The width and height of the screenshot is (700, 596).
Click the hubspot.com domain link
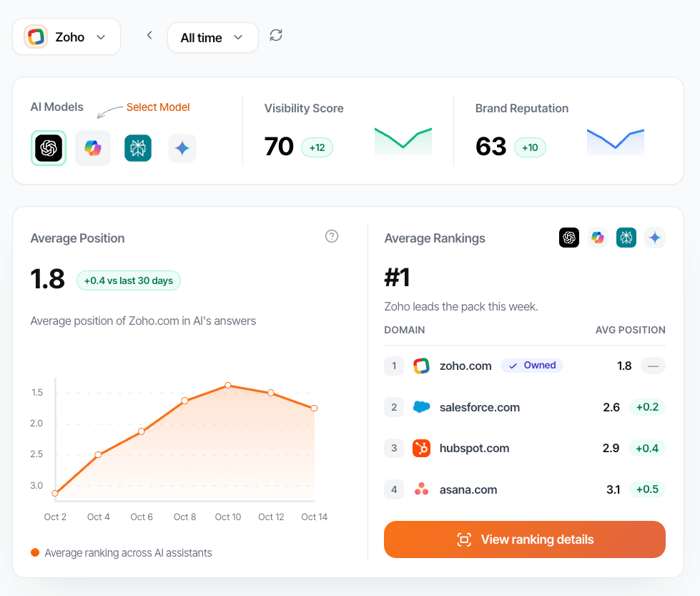pos(474,449)
